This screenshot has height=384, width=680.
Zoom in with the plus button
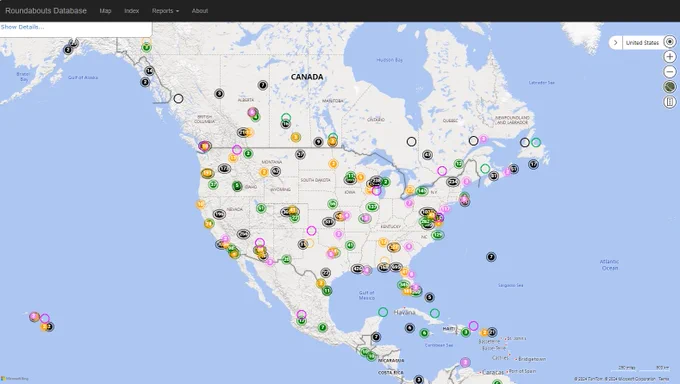pos(670,57)
